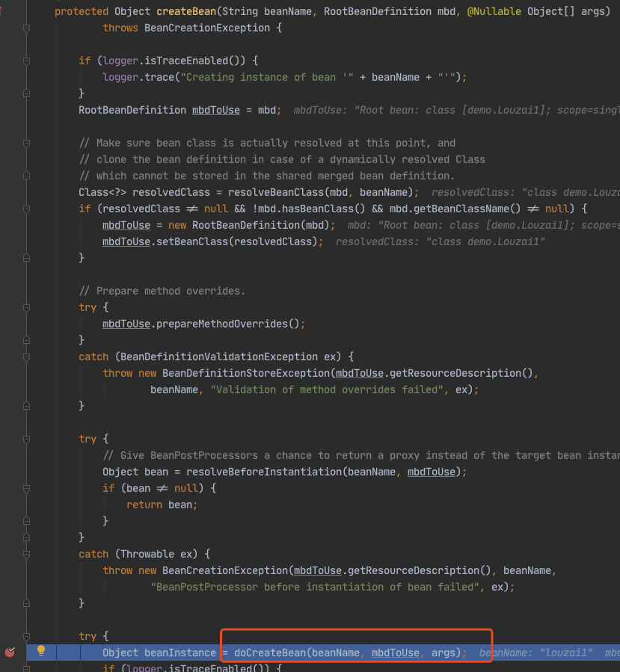Click the inline debug hint beanName: "louzai1"
620x672 pixels.
536,653
